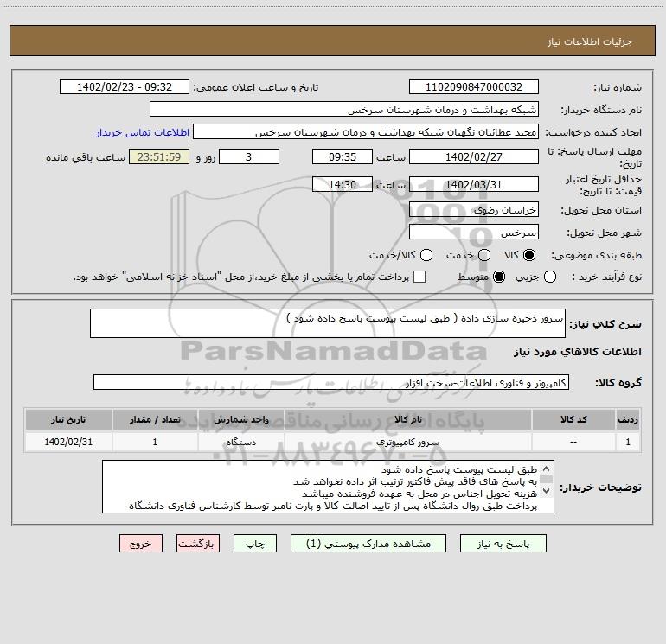Click the countdown timer 23:51:59
This screenshot has height=644, width=666.
159,156
